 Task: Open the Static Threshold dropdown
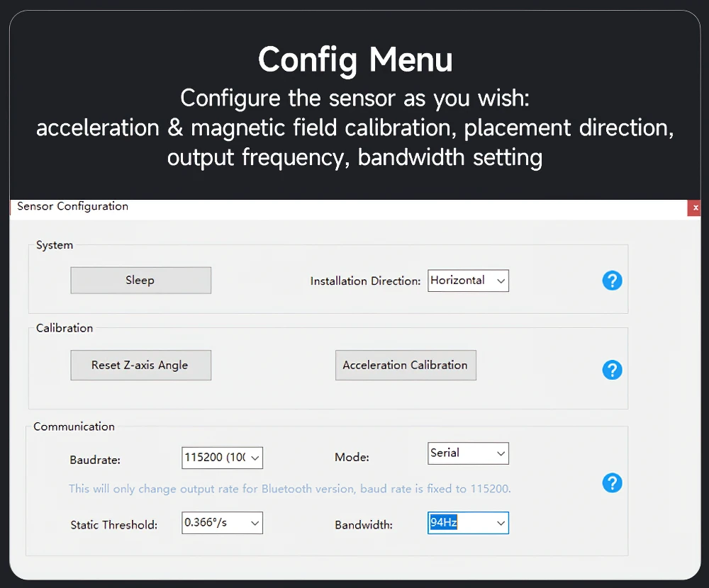(222, 523)
